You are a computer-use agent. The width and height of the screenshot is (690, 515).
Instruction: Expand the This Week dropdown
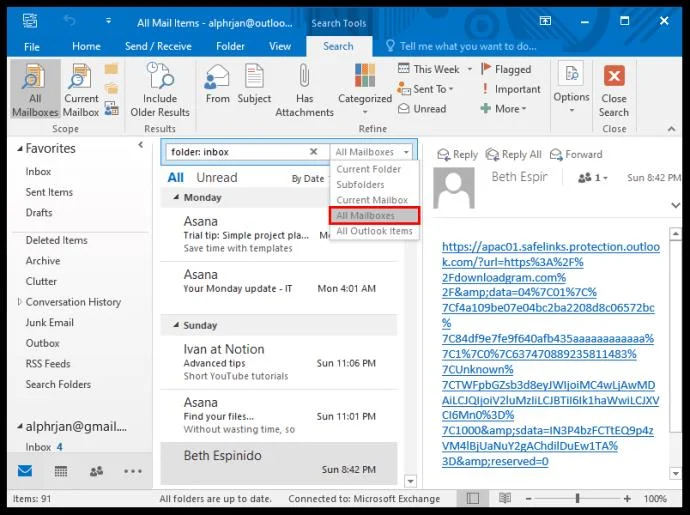[434, 69]
